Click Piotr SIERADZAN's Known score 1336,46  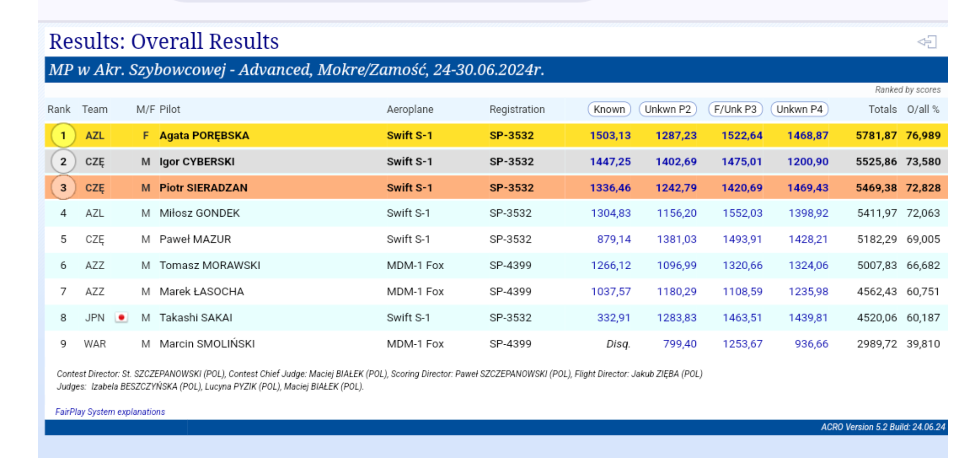coord(610,188)
